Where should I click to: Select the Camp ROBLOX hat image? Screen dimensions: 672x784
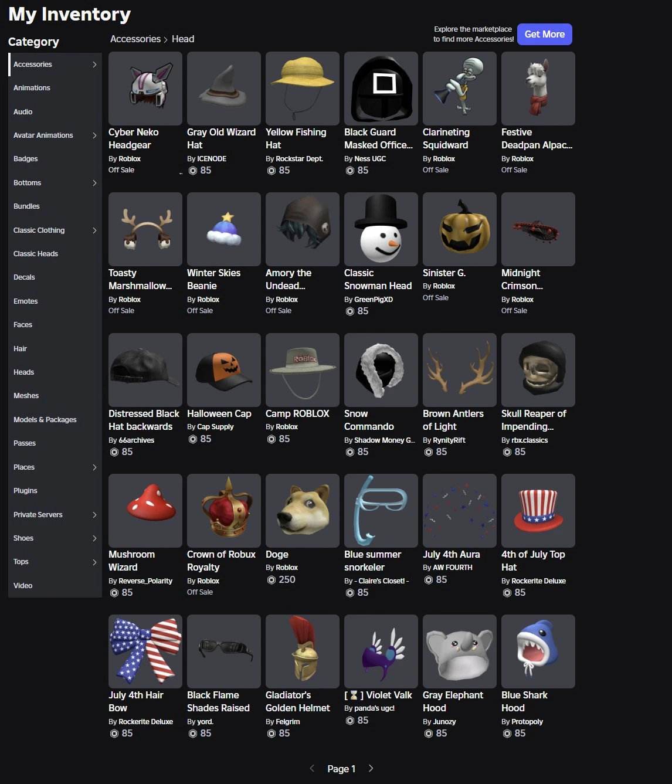click(303, 370)
